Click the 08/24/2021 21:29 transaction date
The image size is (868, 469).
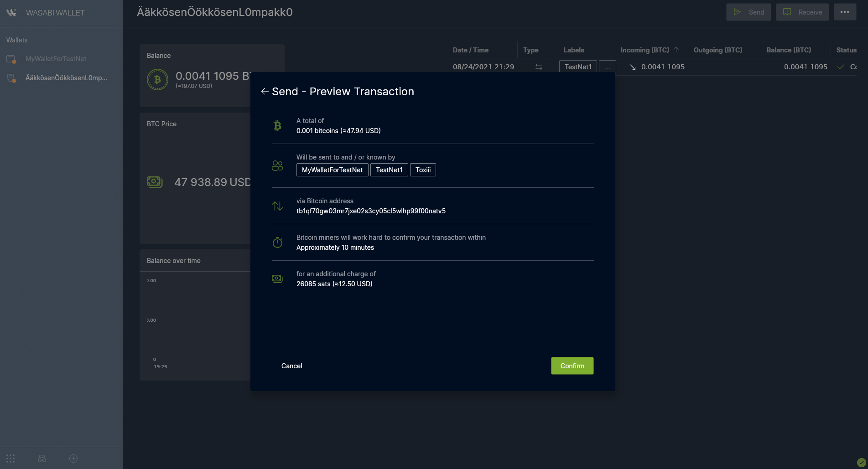coord(483,67)
